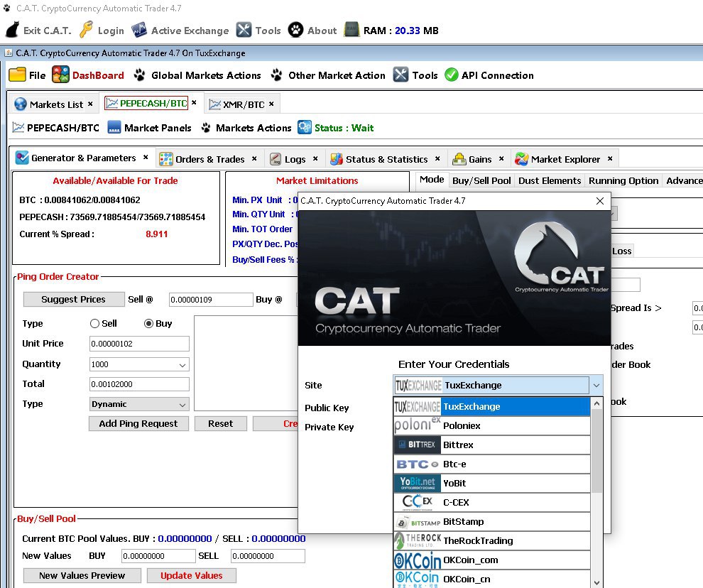Click the DashBoard colorful icon

(60, 75)
